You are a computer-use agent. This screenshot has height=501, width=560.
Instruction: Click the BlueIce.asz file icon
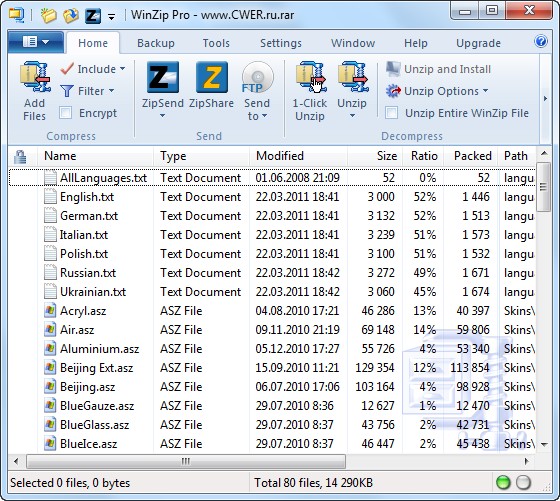(50, 443)
